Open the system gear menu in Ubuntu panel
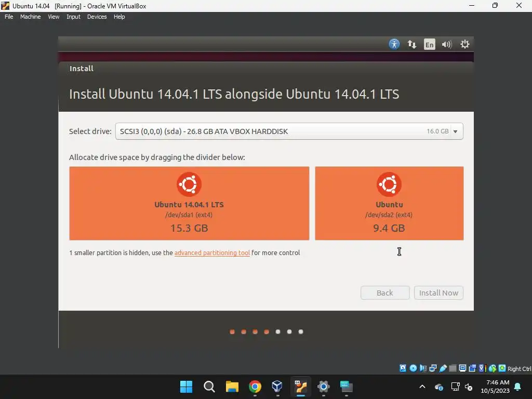Image resolution: width=532 pixels, height=399 pixels. coord(464,44)
